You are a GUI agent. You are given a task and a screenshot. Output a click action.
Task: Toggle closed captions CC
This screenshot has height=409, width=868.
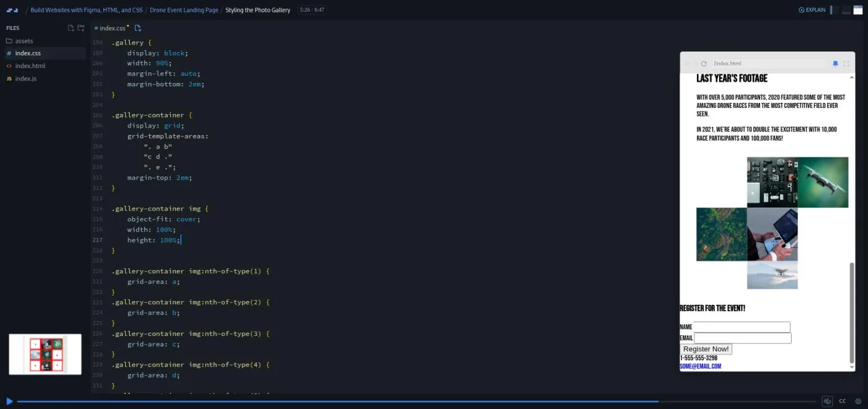843,401
